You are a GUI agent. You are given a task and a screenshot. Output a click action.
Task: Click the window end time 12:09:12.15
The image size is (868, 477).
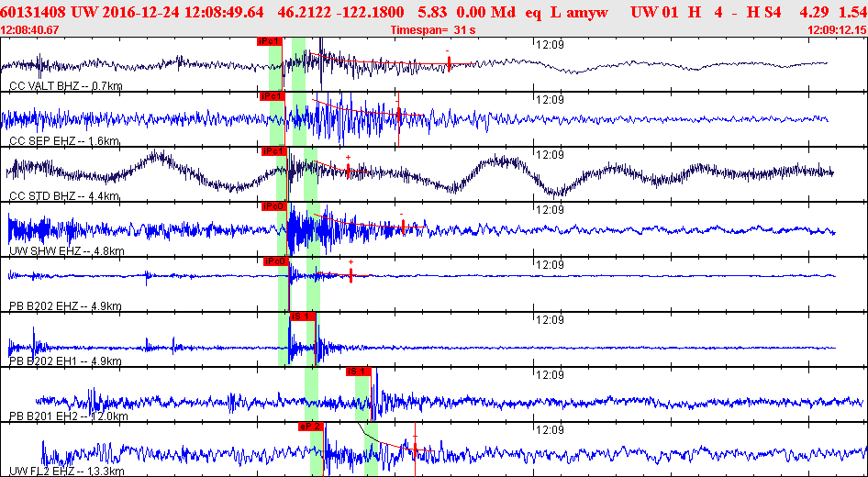coord(837,30)
